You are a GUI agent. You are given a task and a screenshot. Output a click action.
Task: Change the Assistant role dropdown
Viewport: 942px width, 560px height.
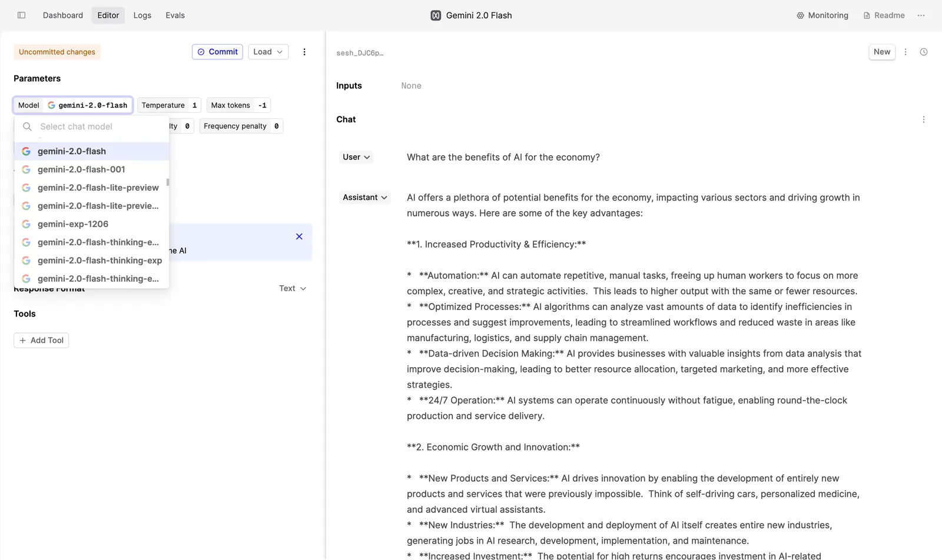tap(365, 198)
